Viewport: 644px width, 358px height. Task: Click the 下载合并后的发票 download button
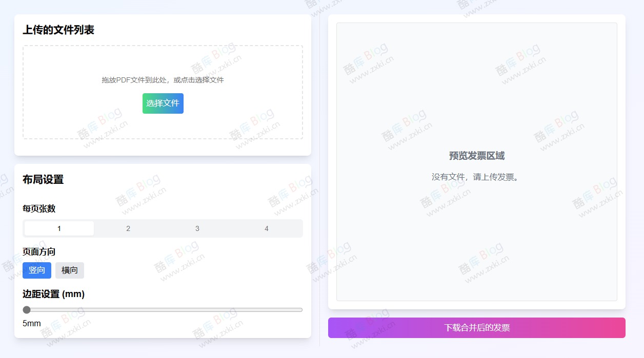click(476, 327)
